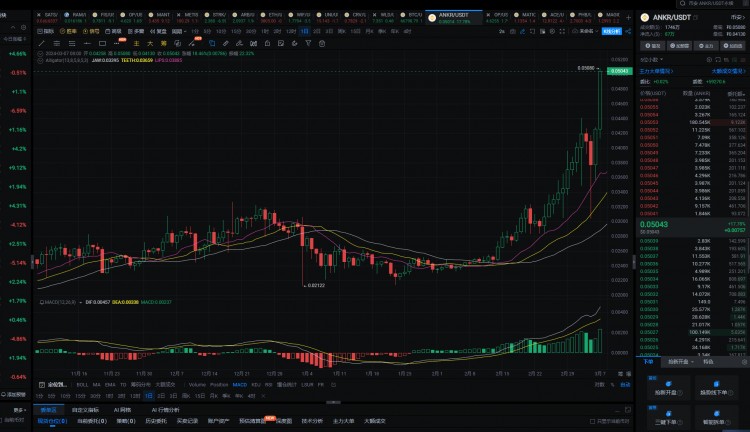Toggle candle info line visibility checkbox
Image resolution: width=750 pixels, height=432 pixels.
40,54
